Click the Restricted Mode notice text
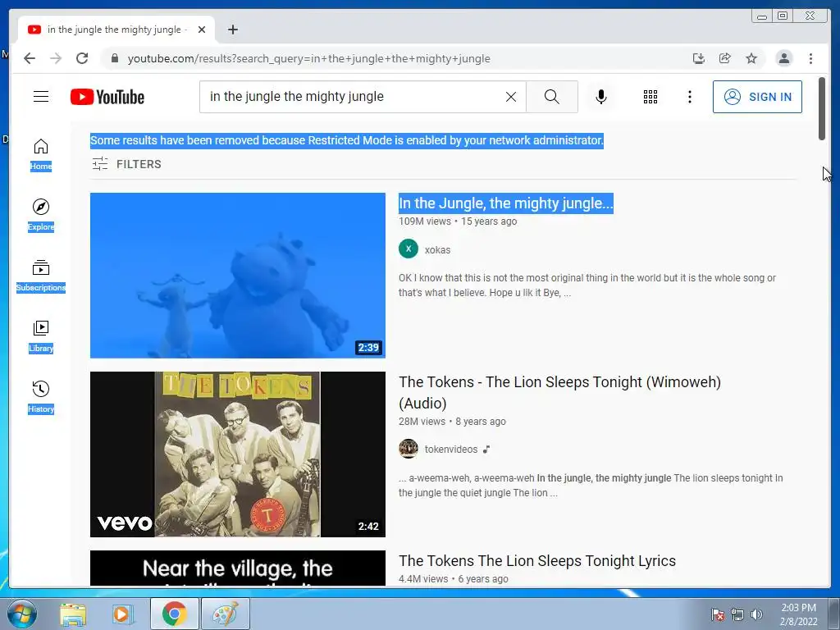This screenshot has height=630, width=840. (x=347, y=140)
